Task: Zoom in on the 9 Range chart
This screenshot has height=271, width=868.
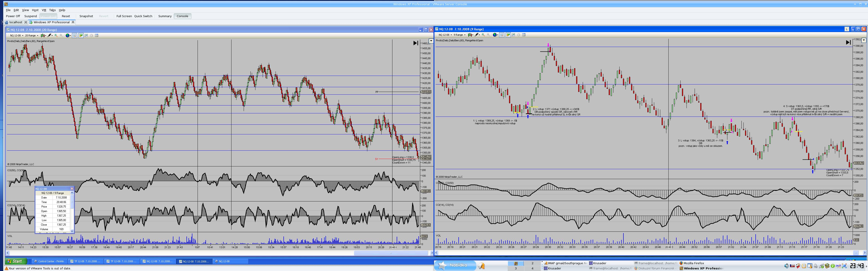Action: tap(483, 35)
